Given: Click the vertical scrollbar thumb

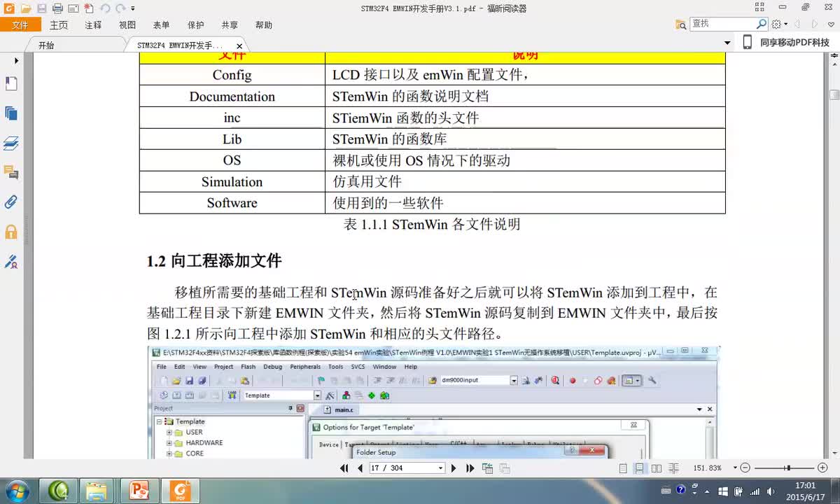Looking at the screenshot, I should (x=834, y=94).
